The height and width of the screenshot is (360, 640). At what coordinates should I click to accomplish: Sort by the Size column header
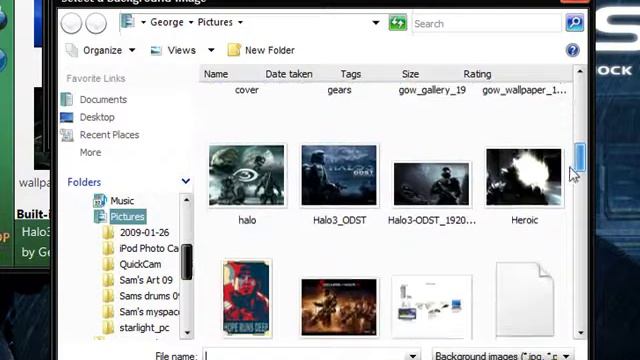tap(410, 74)
